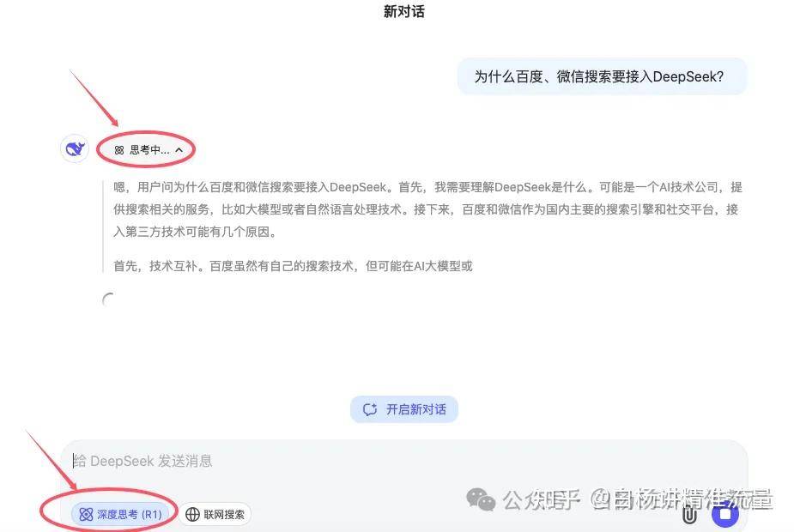The width and height of the screenshot is (794, 532).
Task: Click the 思考中... status label
Action: pos(149,150)
